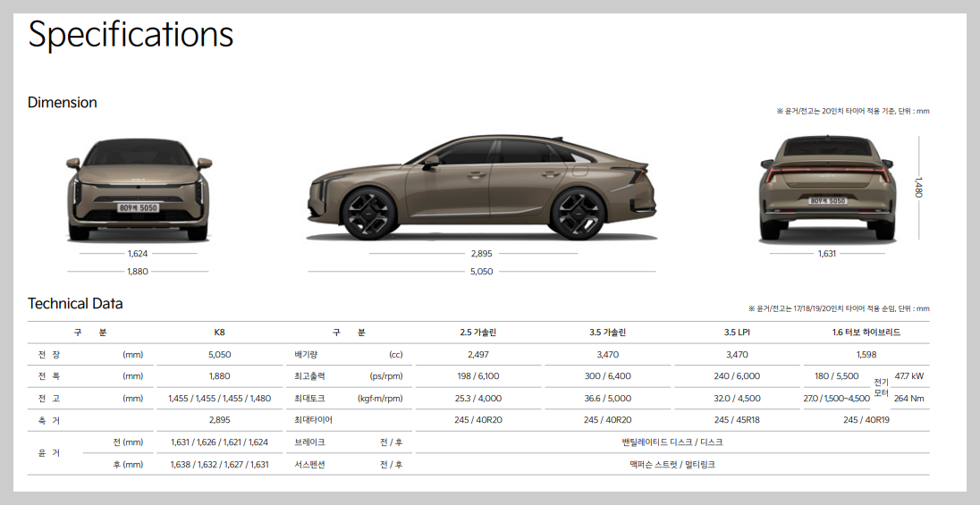Screen dimensions: 980x505
Task: Click the 198 / 6,100 power value
Action: [x=478, y=376]
